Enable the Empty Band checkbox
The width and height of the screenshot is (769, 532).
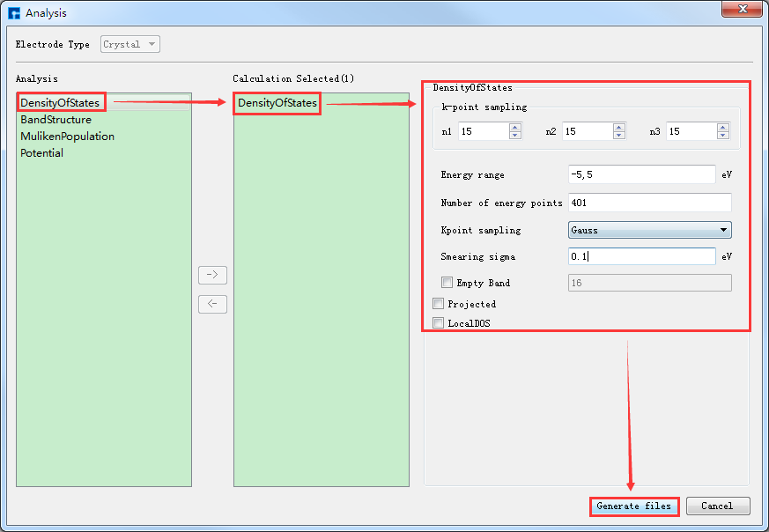447,283
